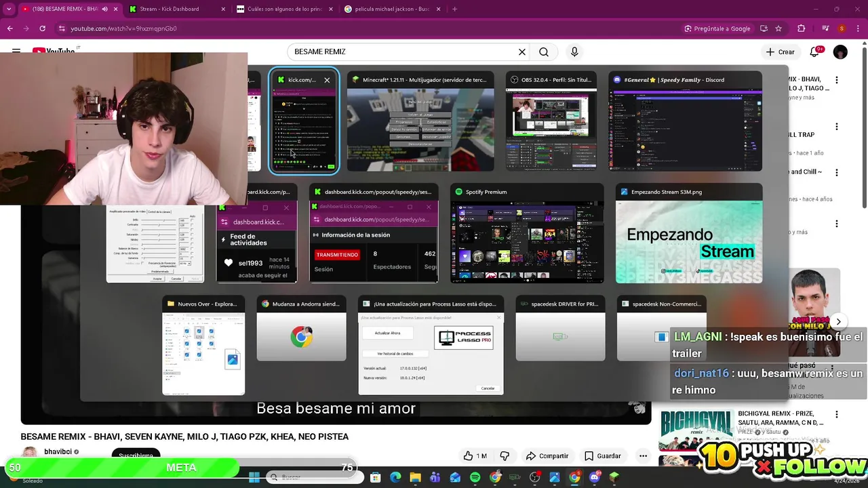Switch to the spacedesk Non-Commercial window
868x488 pixels.
pyautogui.click(x=662, y=329)
